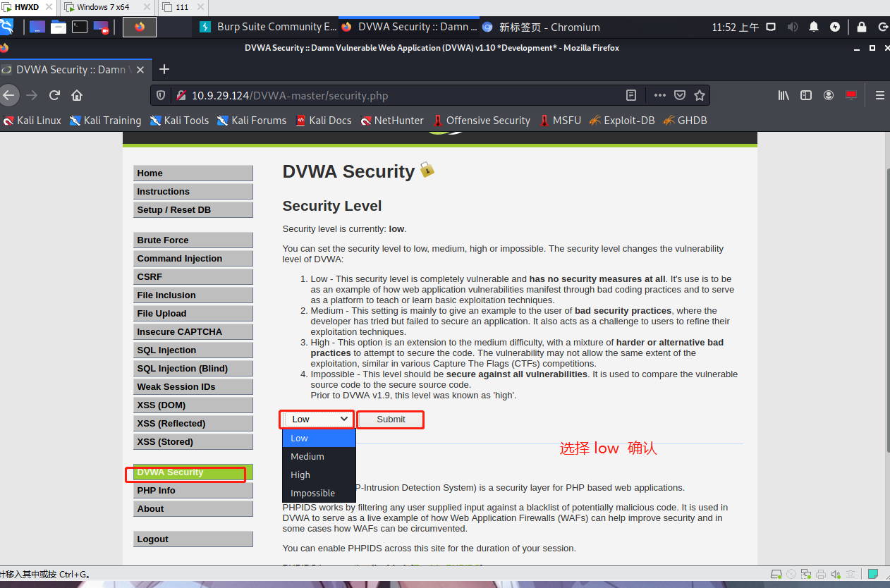
Task: Select the DVWA Security Firefox tab
Action: 71,69
